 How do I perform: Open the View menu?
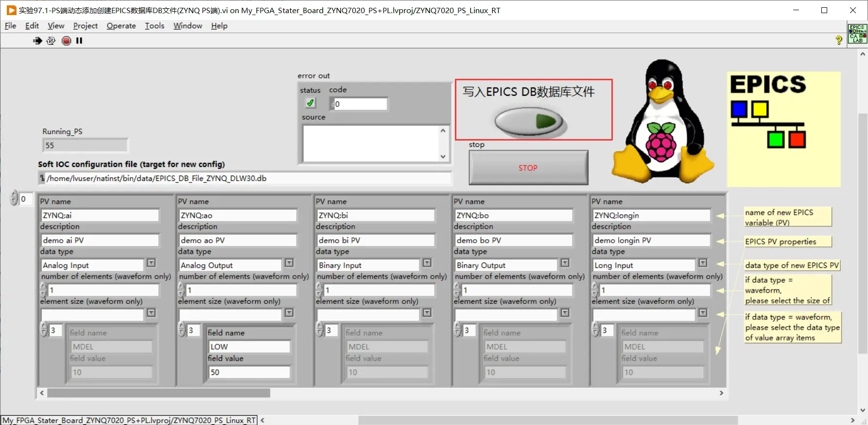click(56, 26)
